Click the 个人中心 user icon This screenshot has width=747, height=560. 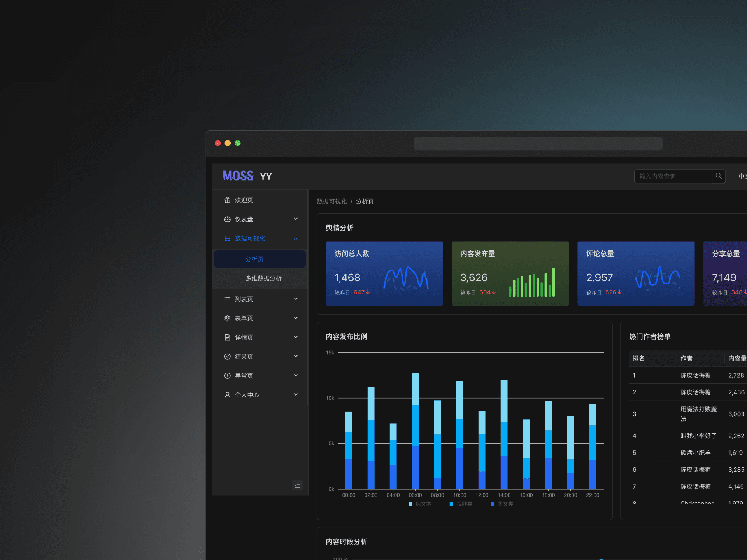tap(227, 395)
